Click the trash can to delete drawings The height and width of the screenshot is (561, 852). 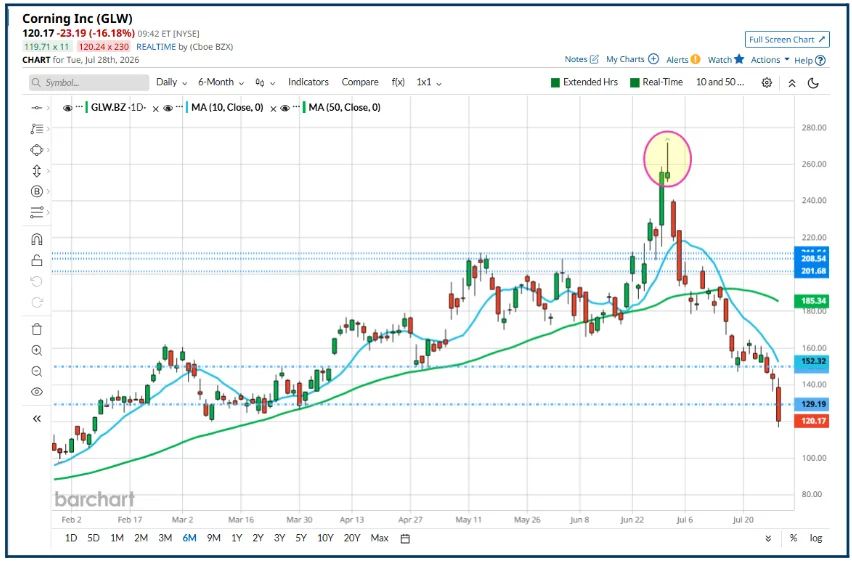click(x=36, y=329)
